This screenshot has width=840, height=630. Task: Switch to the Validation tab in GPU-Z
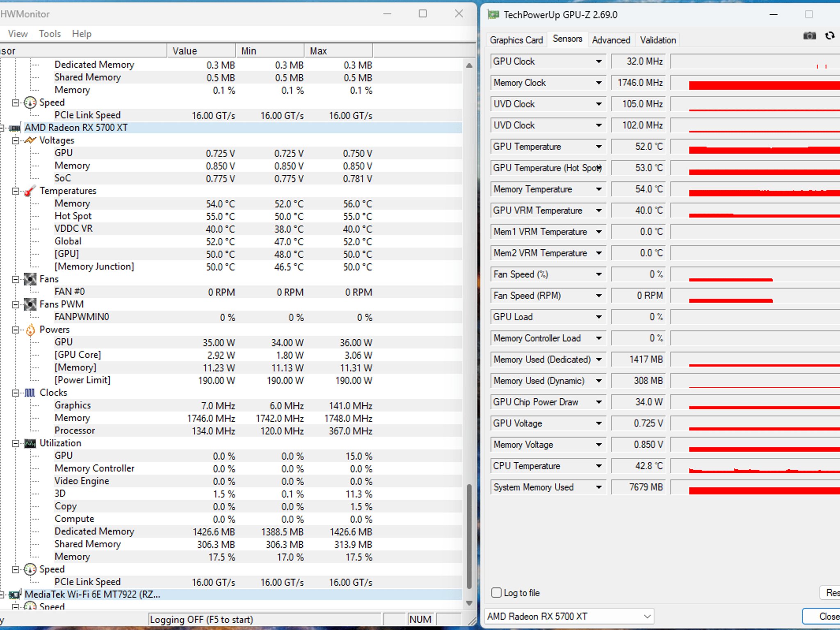pyautogui.click(x=658, y=40)
